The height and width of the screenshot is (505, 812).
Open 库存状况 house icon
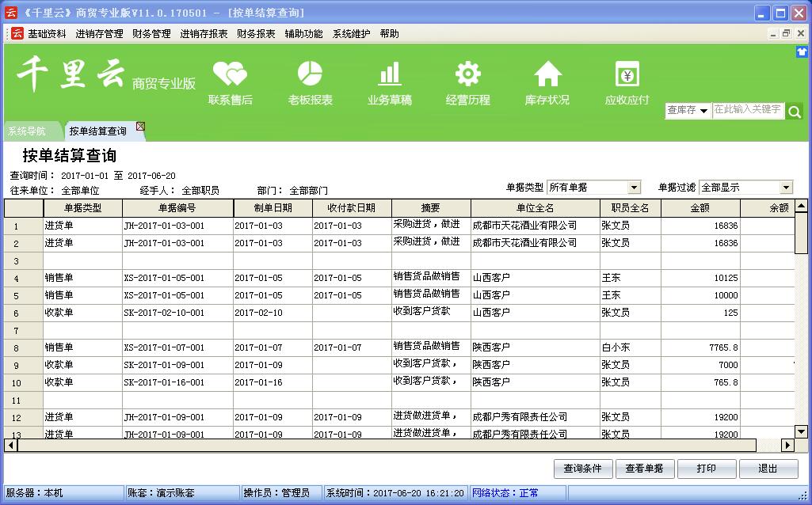click(547, 74)
